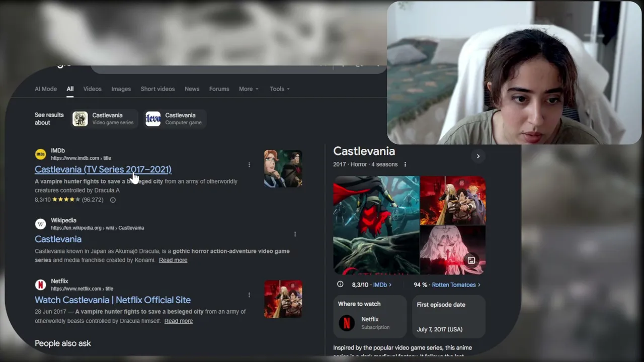The width and height of the screenshot is (644, 362).
Task: Click the Netflix favicon in search results
Action: coord(40,285)
